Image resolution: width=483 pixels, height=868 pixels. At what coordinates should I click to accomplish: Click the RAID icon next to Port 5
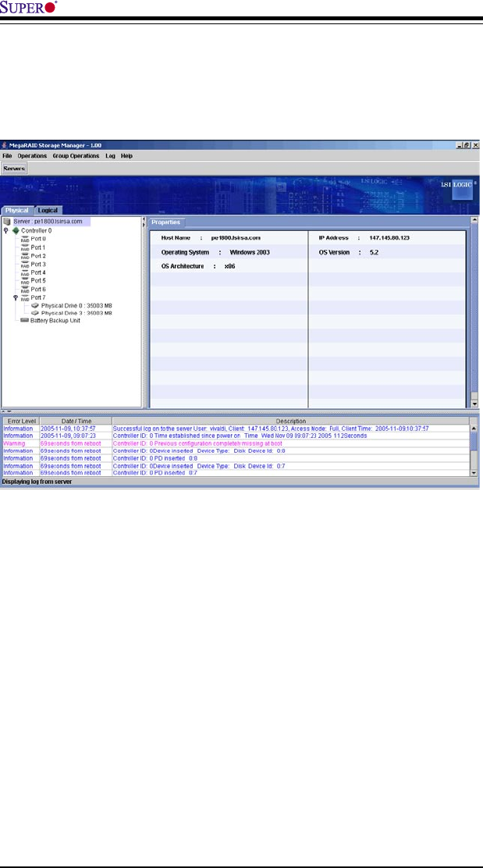(24, 281)
